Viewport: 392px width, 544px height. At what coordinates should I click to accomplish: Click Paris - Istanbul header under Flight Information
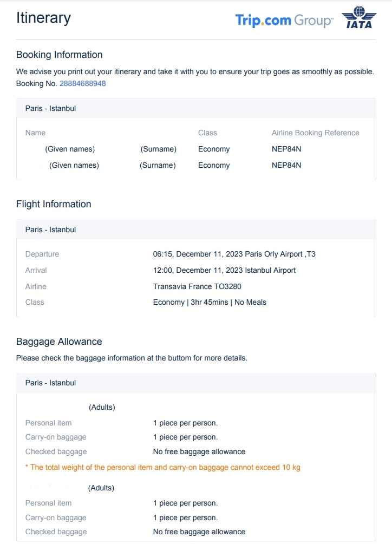click(50, 230)
